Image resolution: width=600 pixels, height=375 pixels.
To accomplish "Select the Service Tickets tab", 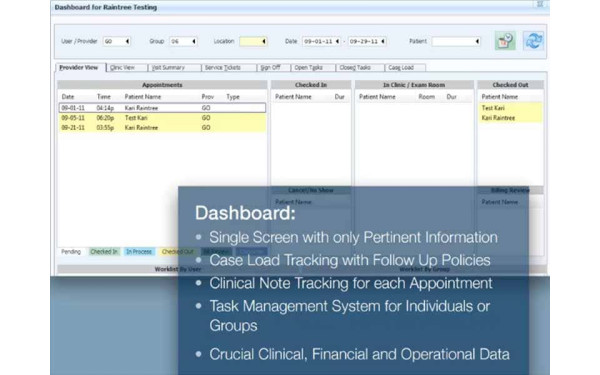I will [x=228, y=68].
